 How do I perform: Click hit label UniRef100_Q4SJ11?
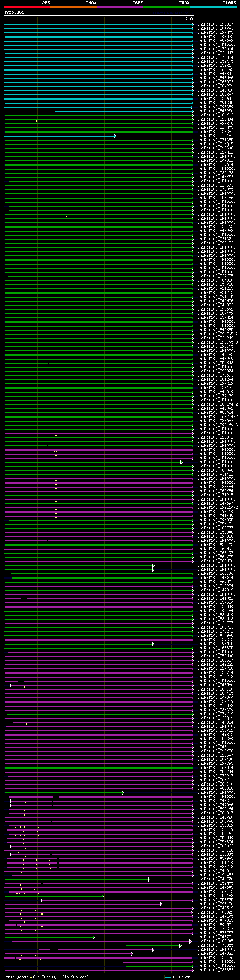pyautogui.click(x=215, y=747)
